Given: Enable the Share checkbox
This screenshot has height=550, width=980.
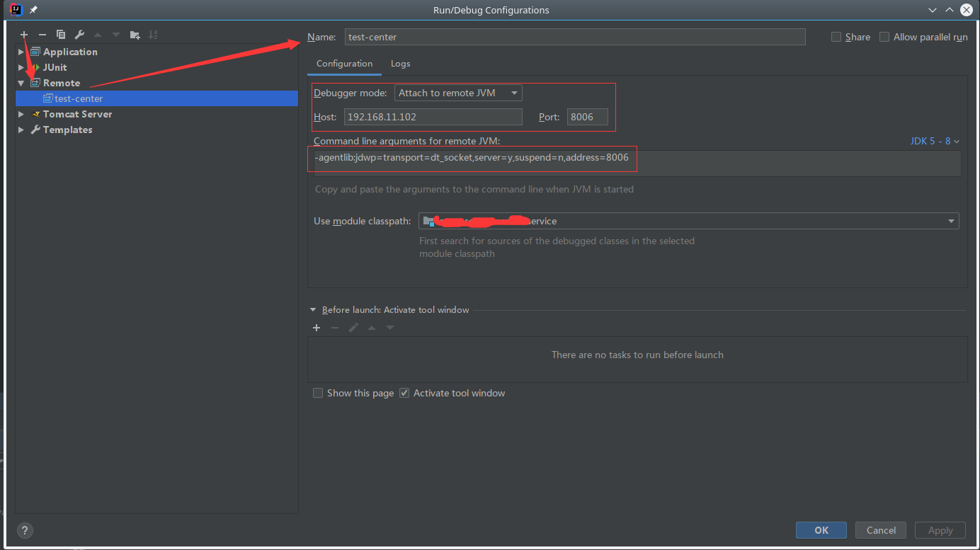Looking at the screenshot, I should pos(836,37).
